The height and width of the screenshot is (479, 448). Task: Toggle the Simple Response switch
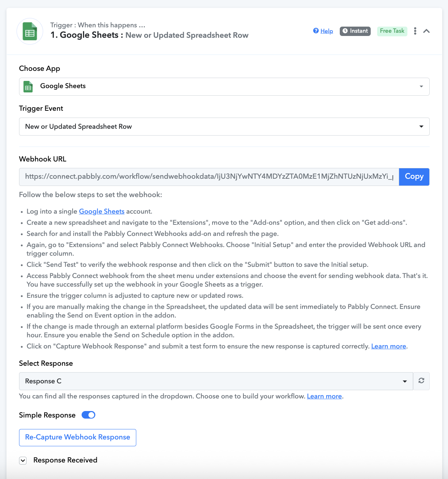coord(88,415)
